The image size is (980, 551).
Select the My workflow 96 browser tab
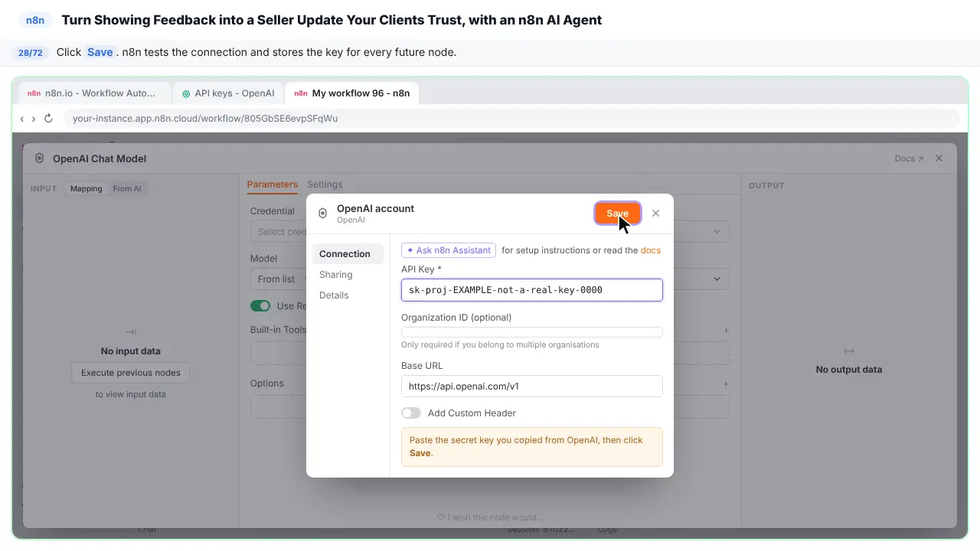tap(352, 93)
